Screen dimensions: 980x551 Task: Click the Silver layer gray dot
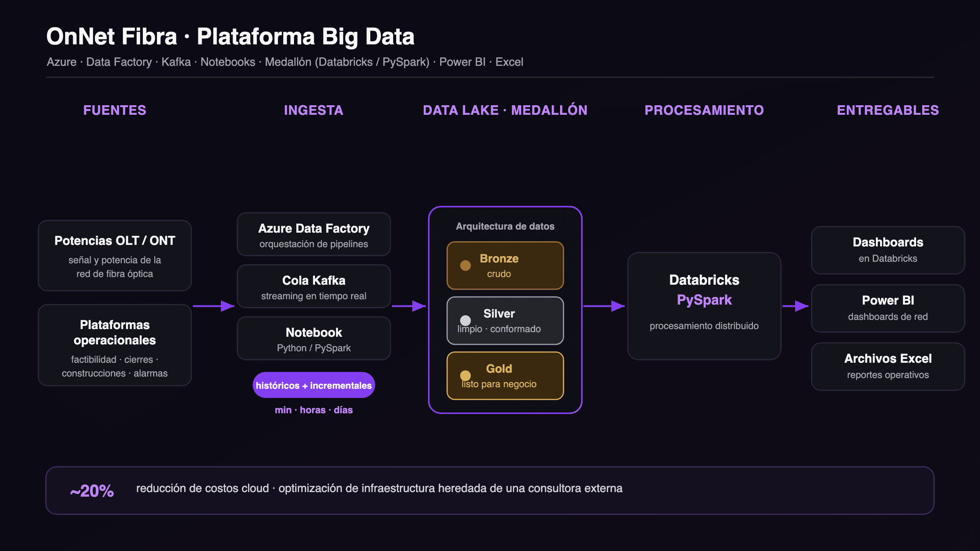[465, 321]
